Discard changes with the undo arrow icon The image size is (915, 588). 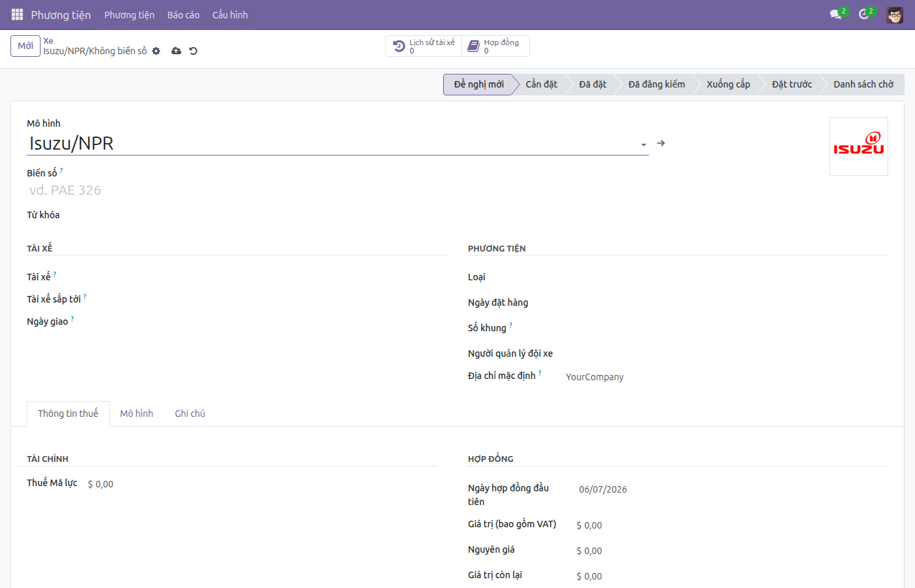click(193, 51)
